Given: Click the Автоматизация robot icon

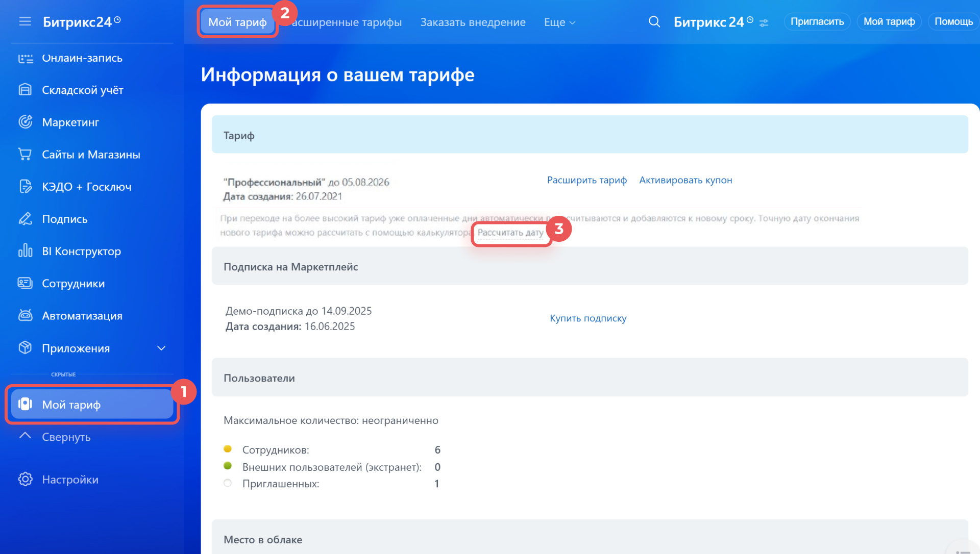Looking at the screenshot, I should 25,316.
